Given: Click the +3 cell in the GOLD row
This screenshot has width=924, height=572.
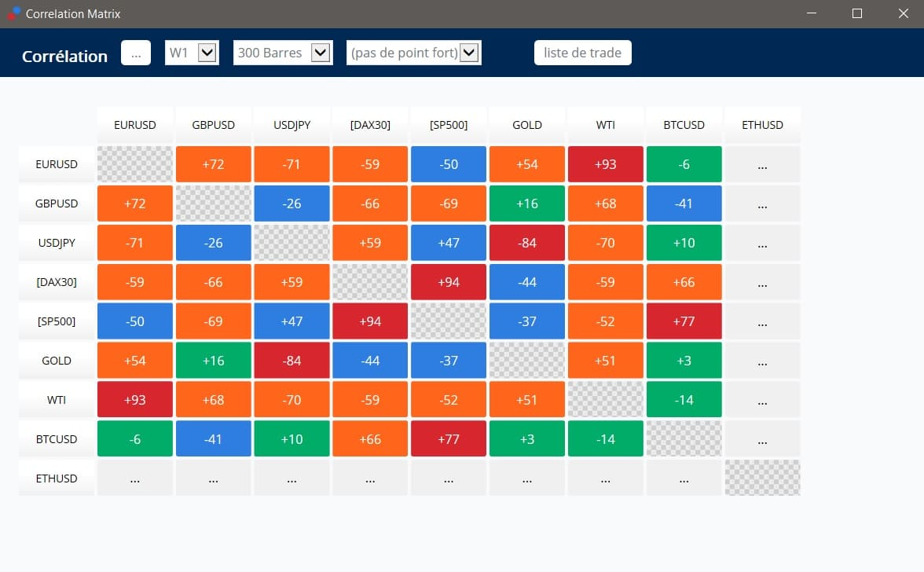Looking at the screenshot, I should point(684,361).
